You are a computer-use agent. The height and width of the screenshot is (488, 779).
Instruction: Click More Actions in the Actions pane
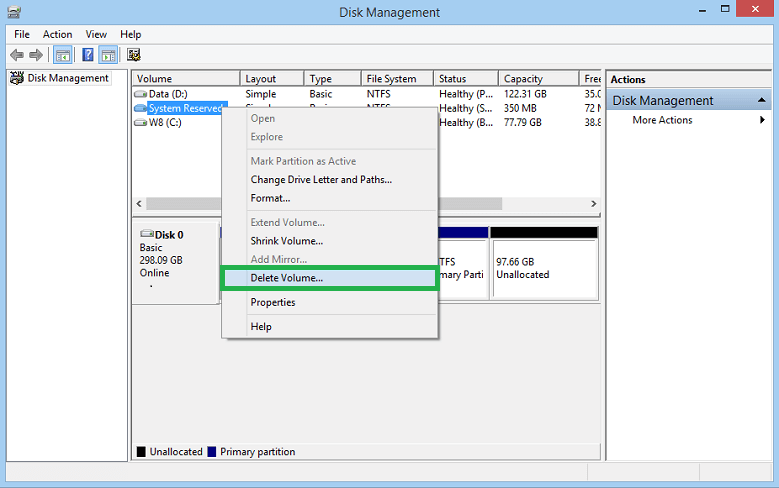coord(662,120)
